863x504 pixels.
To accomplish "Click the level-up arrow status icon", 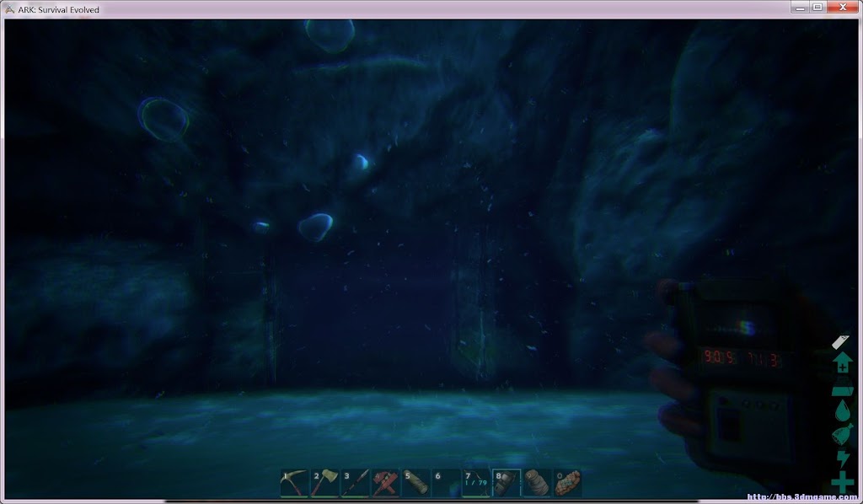I will [x=842, y=362].
